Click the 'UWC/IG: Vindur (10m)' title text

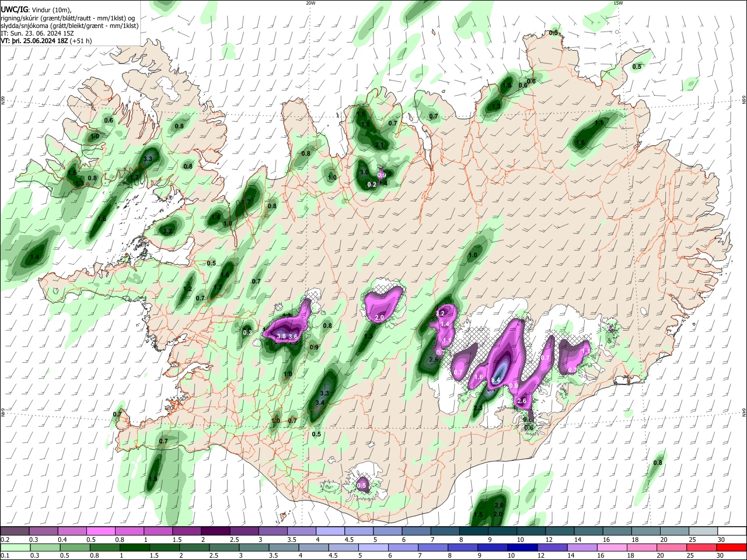[x=36, y=10]
